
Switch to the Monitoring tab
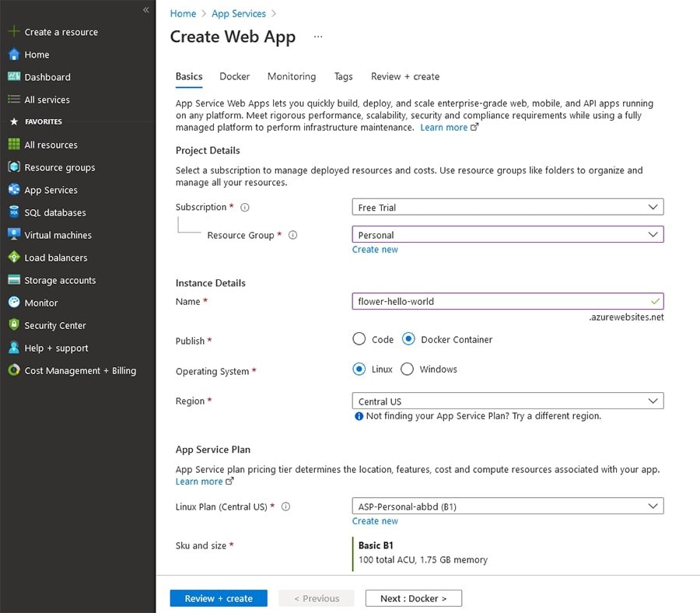pyautogui.click(x=291, y=76)
